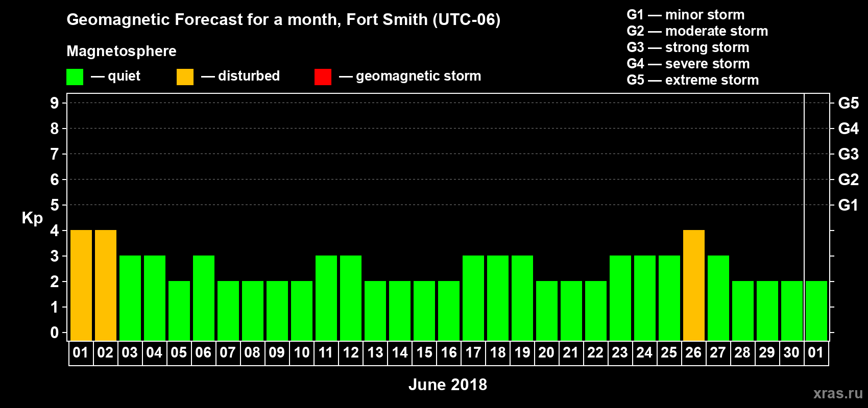Click date cell 08 on the x-axis
The width and height of the screenshot is (868, 408).
click(x=253, y=353)
